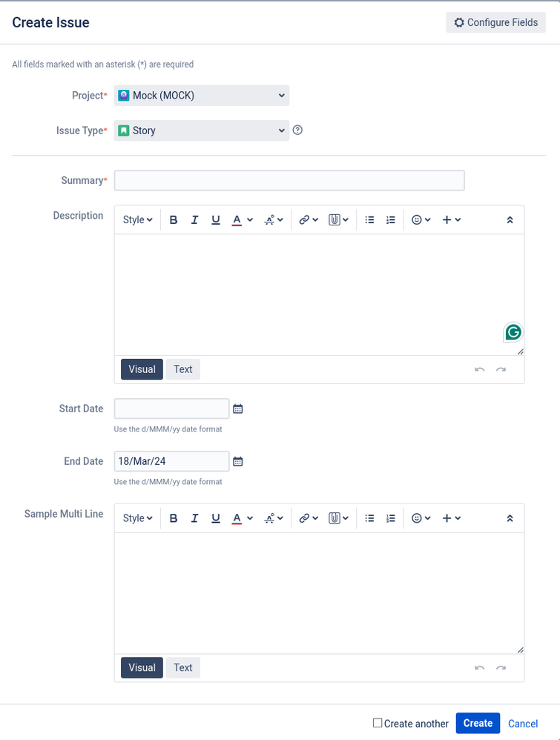
Task: Switch Sample Multi Line editor to Text mode
Action: tap(182, 667)
